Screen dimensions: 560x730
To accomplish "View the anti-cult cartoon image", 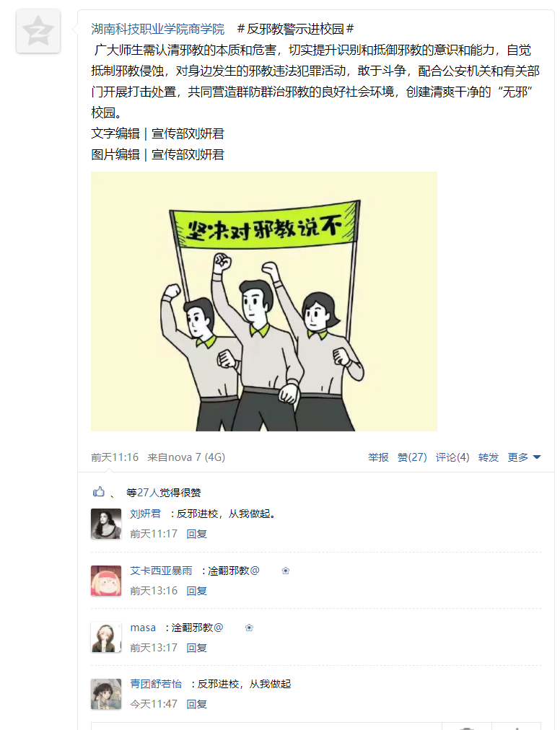I will tap(263, 302).
